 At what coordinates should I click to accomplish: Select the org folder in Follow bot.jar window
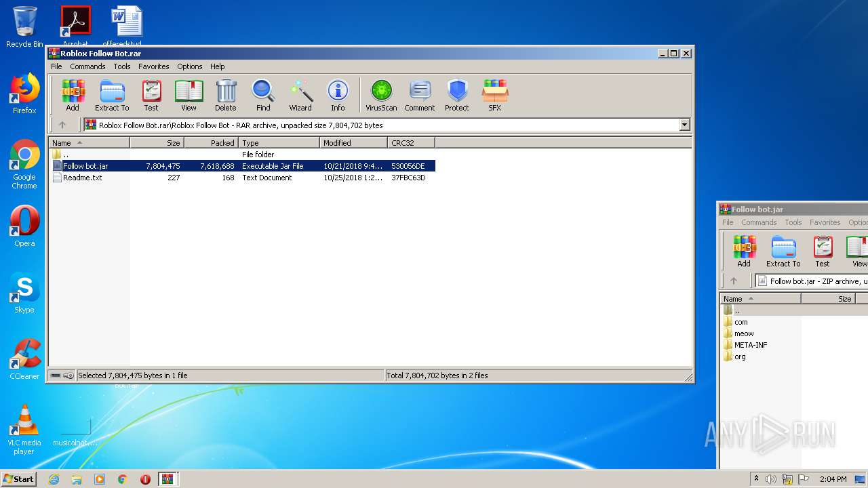739,357
